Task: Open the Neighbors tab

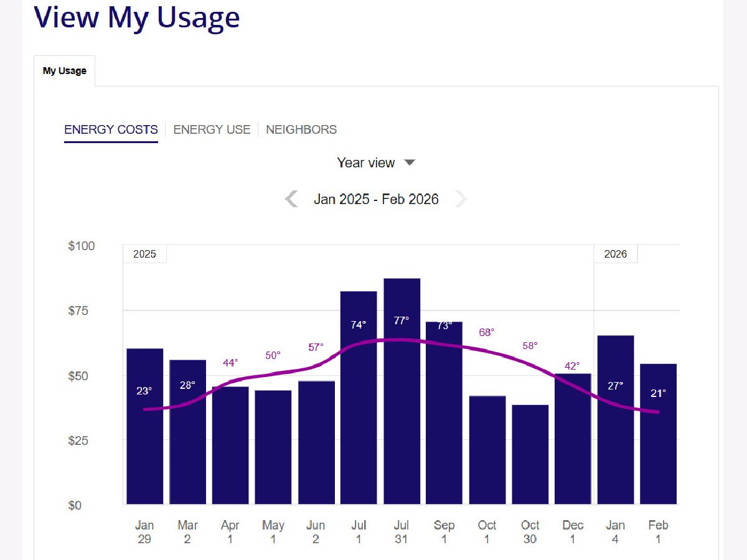Action: click(x=301, y=129)
